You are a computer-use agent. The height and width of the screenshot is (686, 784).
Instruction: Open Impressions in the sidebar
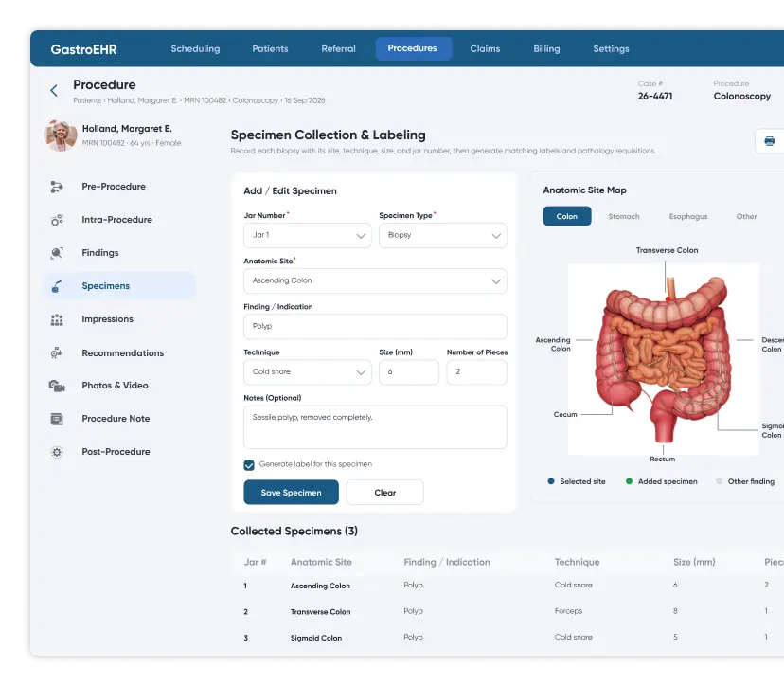click(108, 319)
